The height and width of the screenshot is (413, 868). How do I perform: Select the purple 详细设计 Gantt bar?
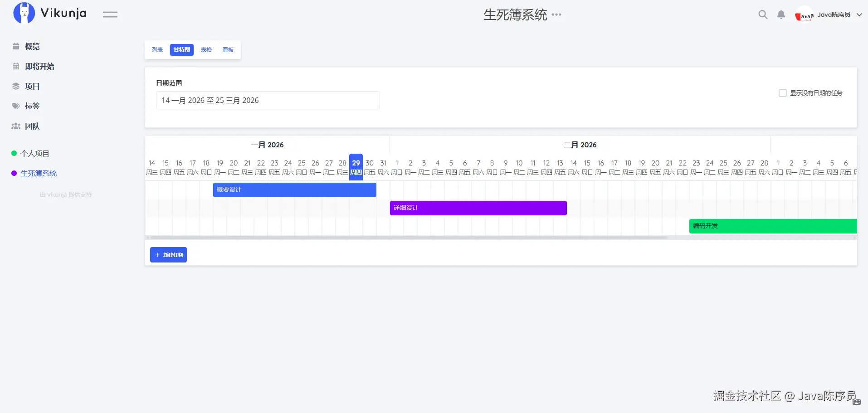[x=478, y=208]
